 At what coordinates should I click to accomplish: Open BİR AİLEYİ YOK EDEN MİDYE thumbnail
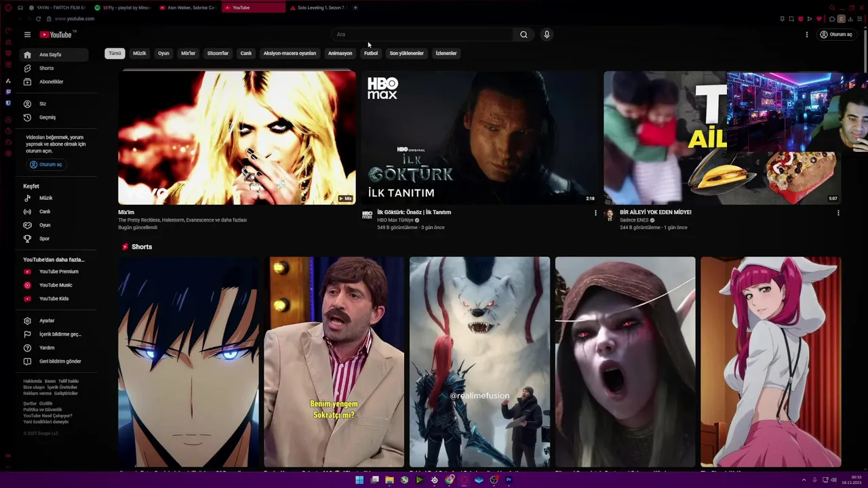(722, 138)
